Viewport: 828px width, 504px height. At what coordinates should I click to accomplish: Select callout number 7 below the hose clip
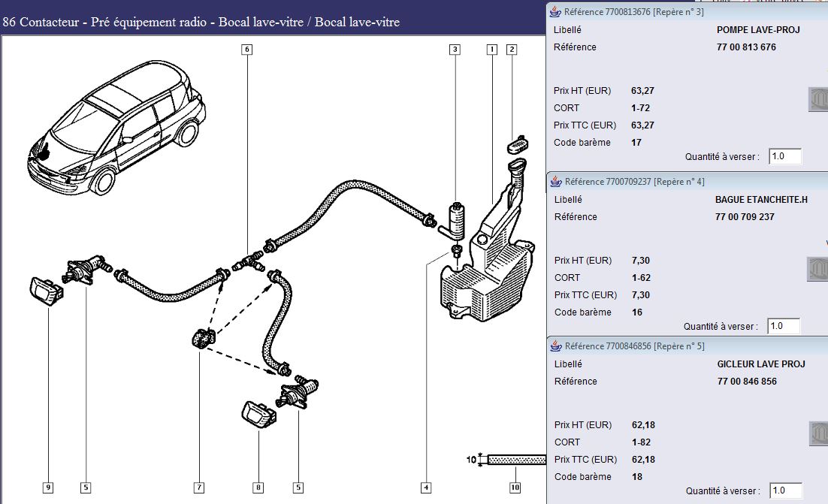click(199, 487)
